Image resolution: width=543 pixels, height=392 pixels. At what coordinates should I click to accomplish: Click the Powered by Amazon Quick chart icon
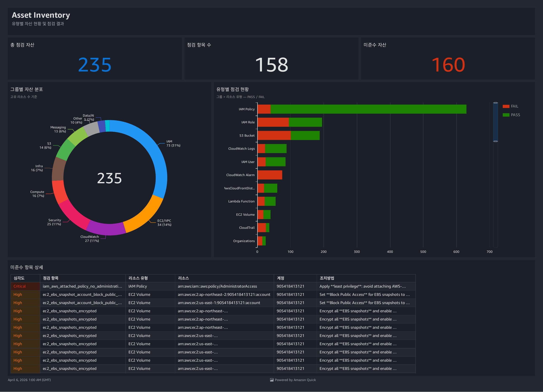[x=272, y=380]
